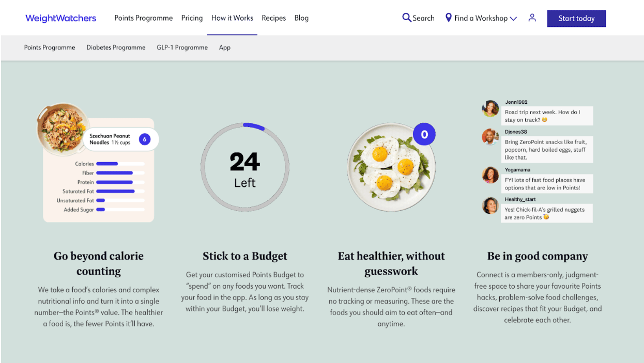Viewport: 644px width, 363px height.
Task: Select the GLP-1 Programme tab
Action: (182, 48)
